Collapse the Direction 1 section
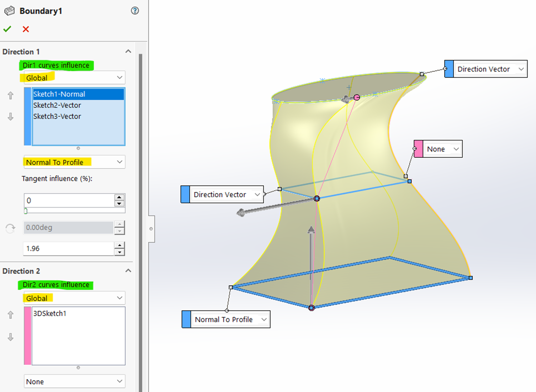The image size is (536, 392). click(128, 51)
